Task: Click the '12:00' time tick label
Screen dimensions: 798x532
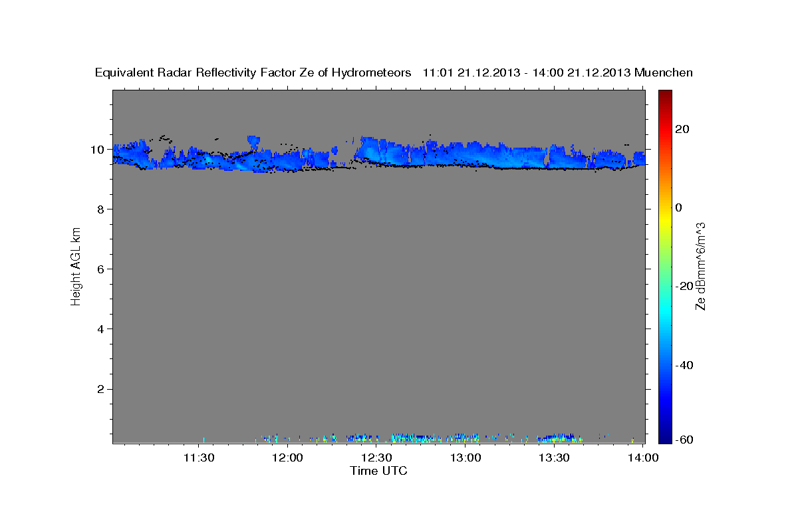Action: [x=287, y=458]
